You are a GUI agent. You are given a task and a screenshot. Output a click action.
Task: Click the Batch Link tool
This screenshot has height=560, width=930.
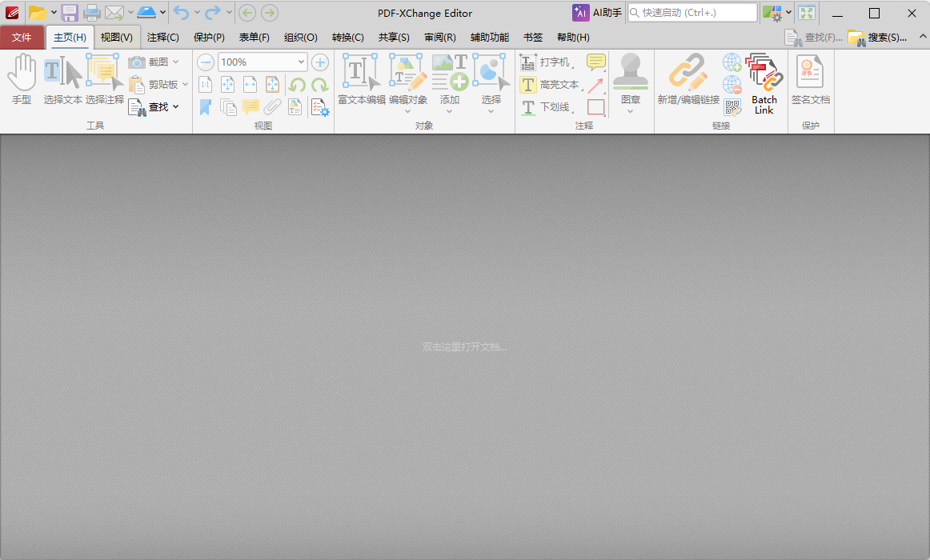coord(764,83)
